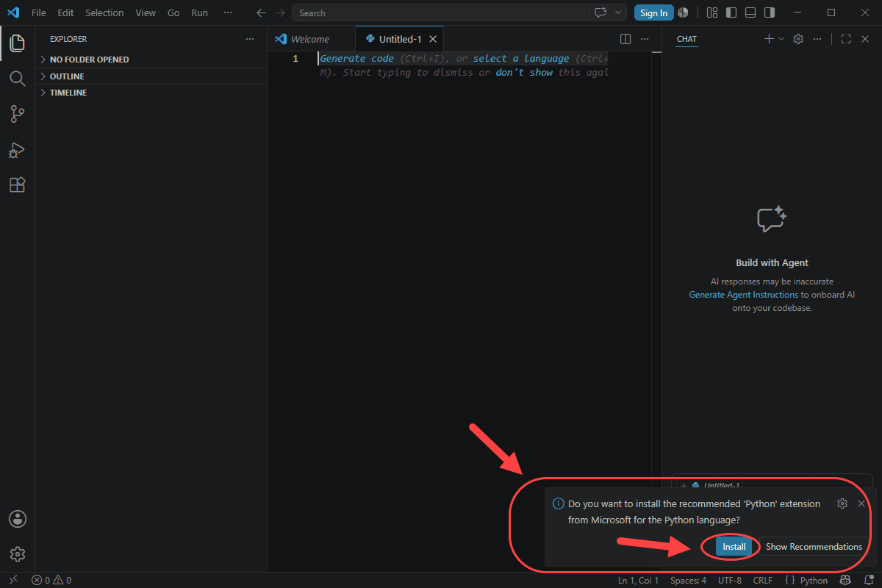Split the editor right
This screenshot has width=882, height=588.
pyautogui.click(x=625, y=39)
